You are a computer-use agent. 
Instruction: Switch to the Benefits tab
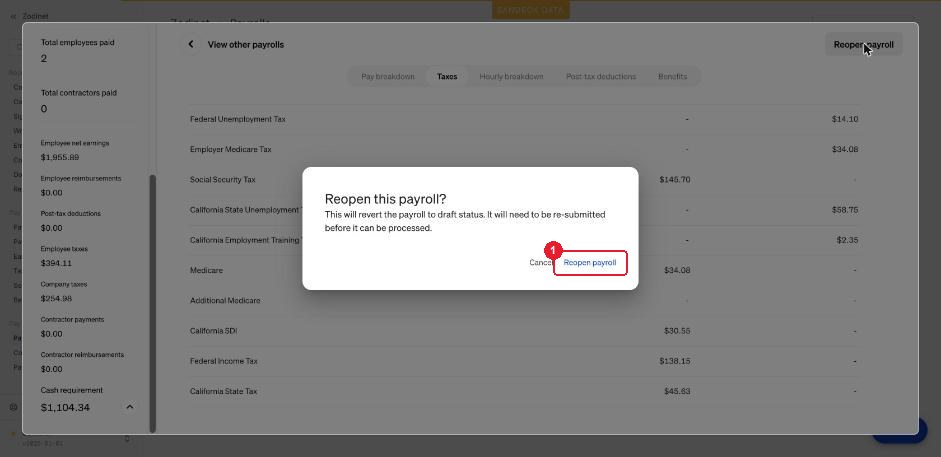coord(672,77)
